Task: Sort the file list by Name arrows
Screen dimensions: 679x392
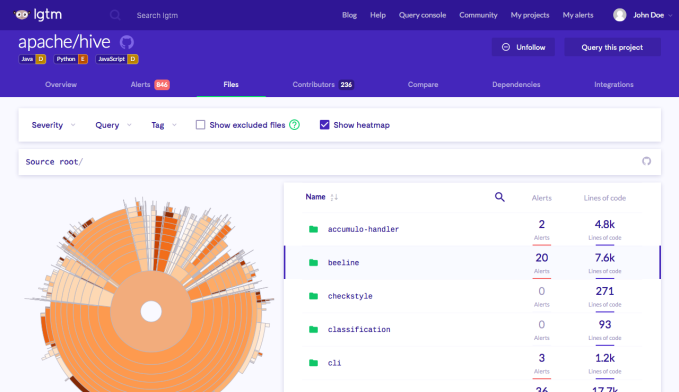Action: pos(334,197)
